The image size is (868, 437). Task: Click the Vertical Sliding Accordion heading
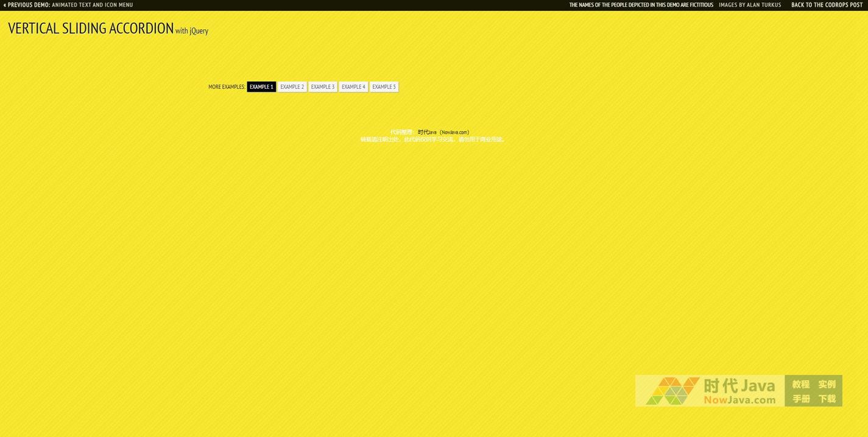coord(91,29)
